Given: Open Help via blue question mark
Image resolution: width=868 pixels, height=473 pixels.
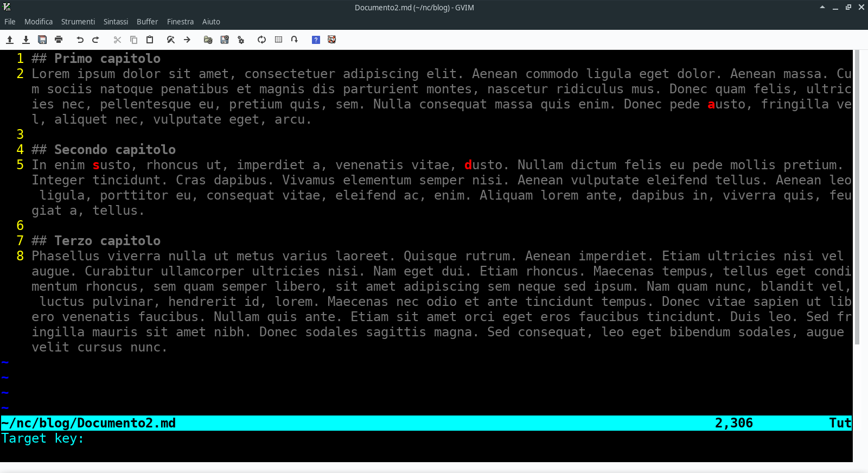Looking at the screenshot, I should click(316, 40).
